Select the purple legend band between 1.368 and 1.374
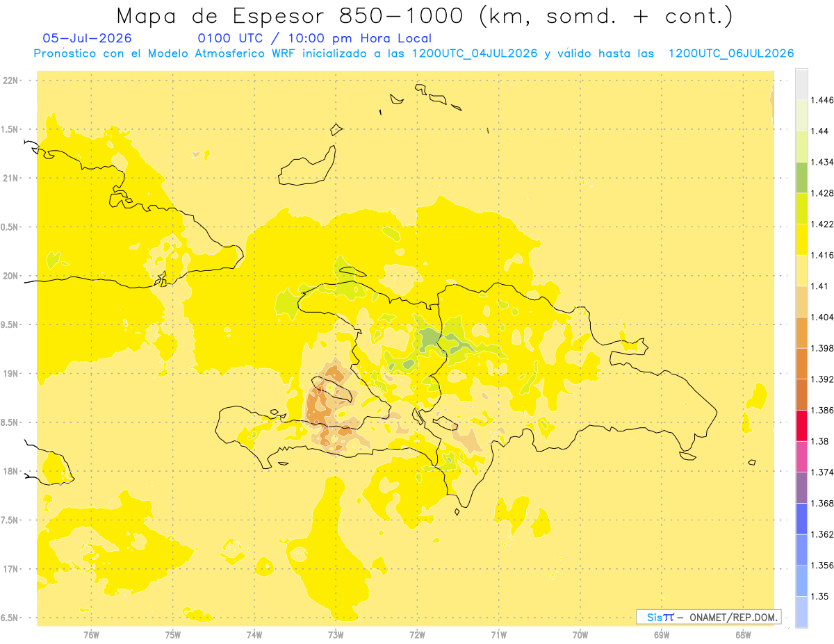Viewport: 834px width, 644px height. pos(801,488)
